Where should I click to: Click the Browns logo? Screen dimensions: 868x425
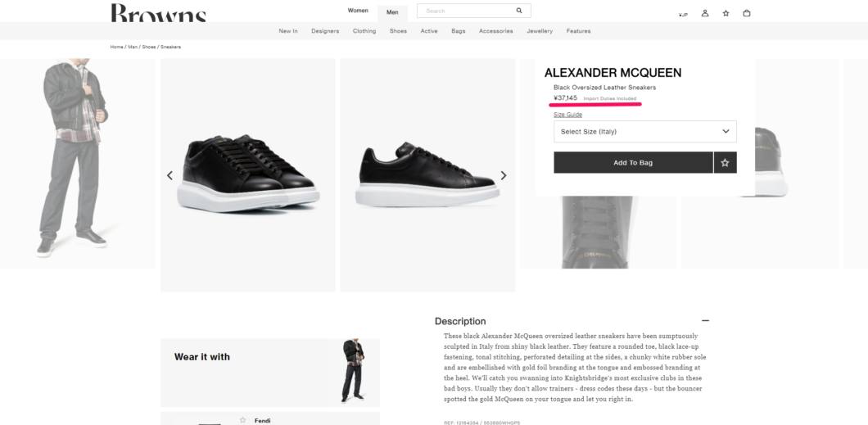pyautogui.click(x=158, y=13)
